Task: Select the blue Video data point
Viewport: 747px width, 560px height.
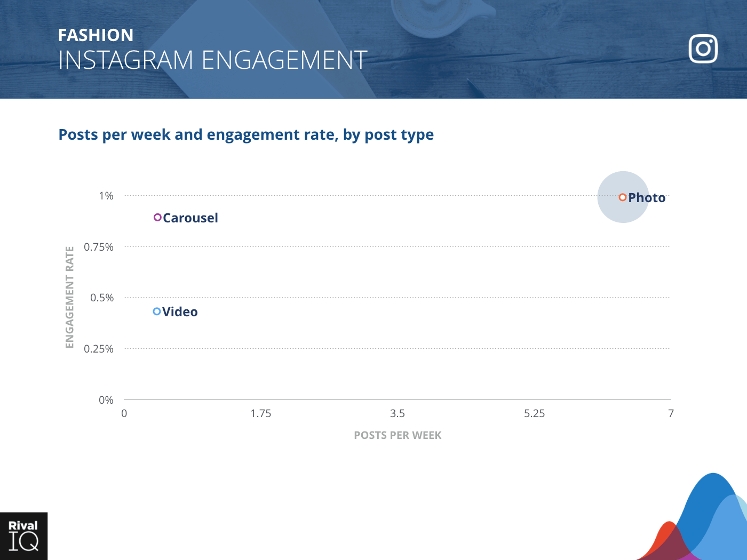Action: click(x=157, y=311)
